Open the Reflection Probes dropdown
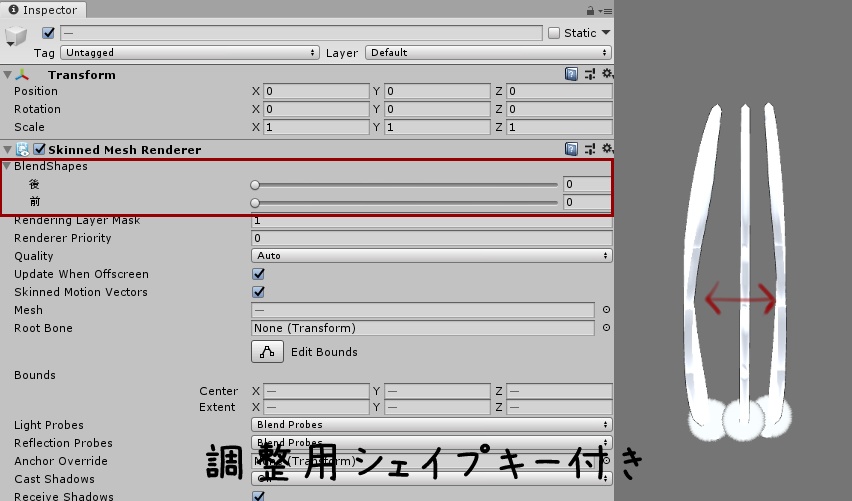The width and height of the screenshot is (852, 501). click(x=431, y=442)
